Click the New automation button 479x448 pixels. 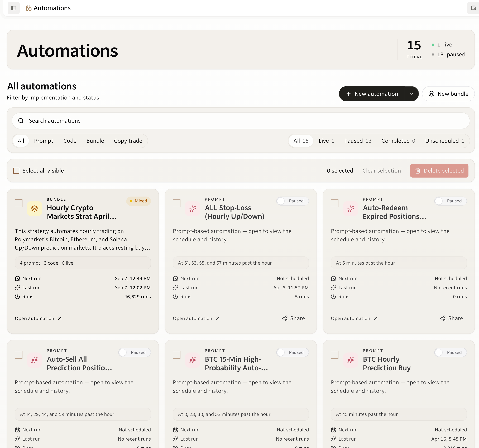pyautogui.click(x=372, y=94)
